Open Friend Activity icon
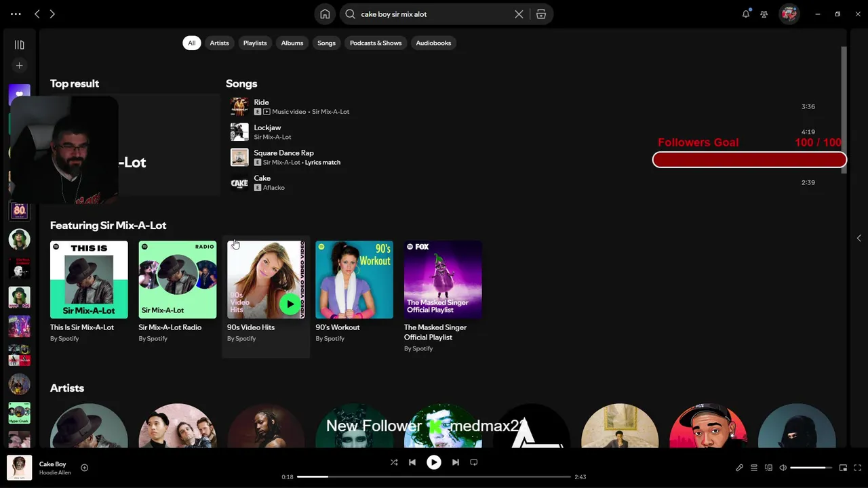Screen dimensions: 868x488 click(764, 14)
